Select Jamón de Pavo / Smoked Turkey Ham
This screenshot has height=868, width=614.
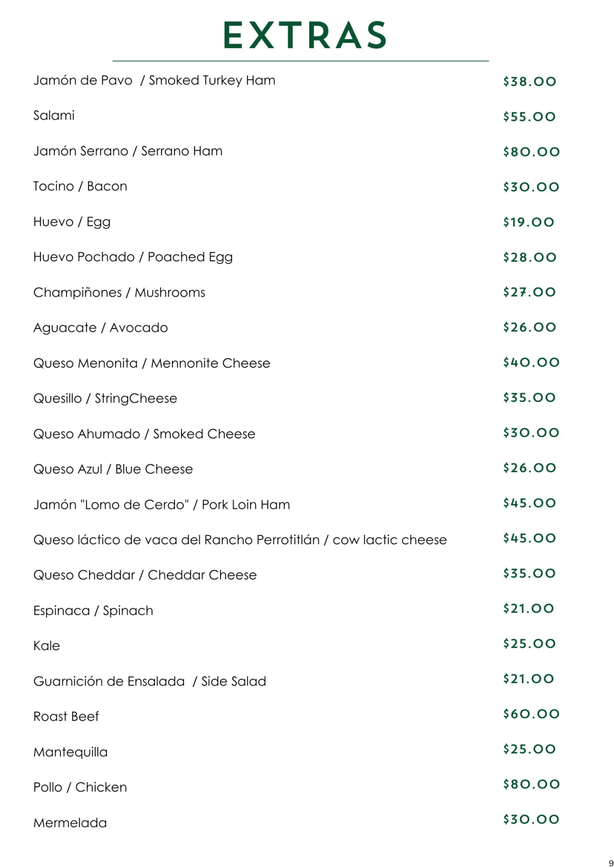tap(155, 81)
